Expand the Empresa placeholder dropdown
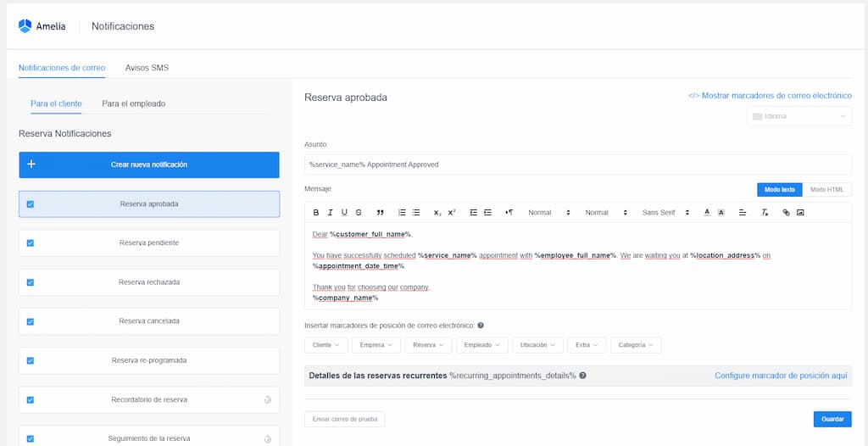The width and height of the screenshot is (868, 446). [376, 344]
